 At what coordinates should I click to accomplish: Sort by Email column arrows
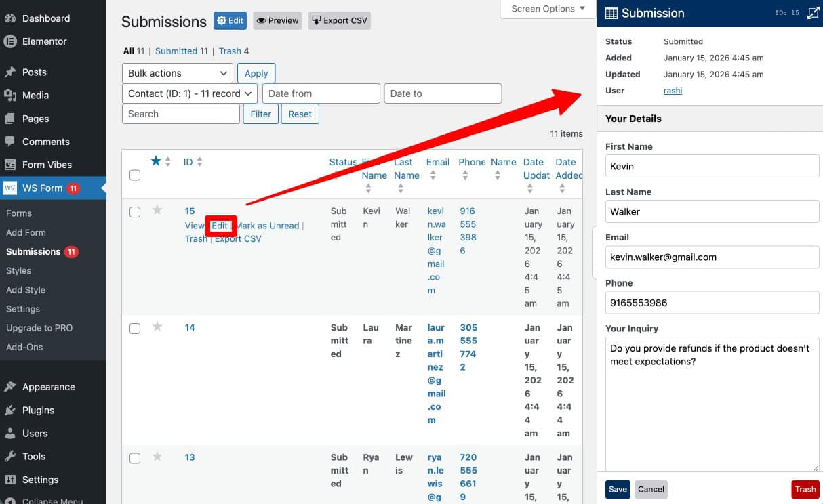point(433,175)
